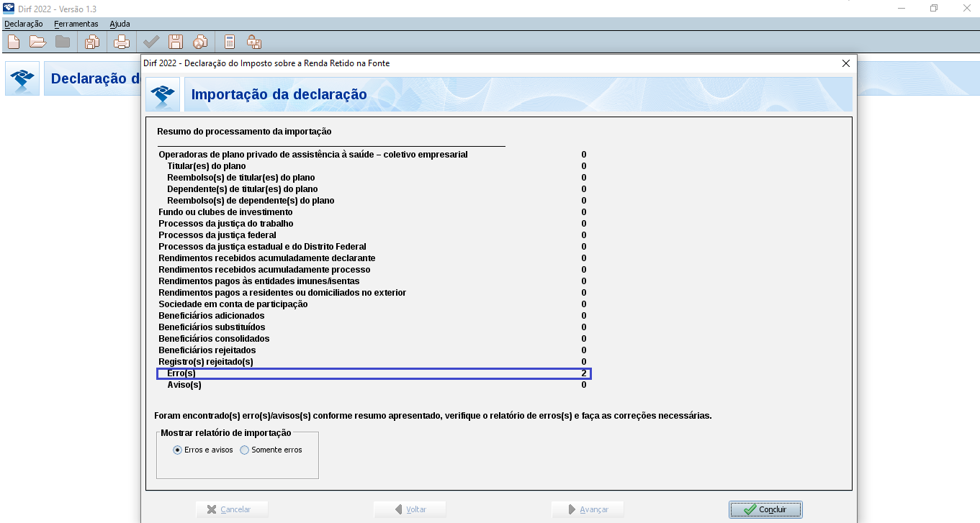Click the "Resumo do processamento da importação" heading
The height and width of the screenshot is (523, 980).
tap(244, 132)
